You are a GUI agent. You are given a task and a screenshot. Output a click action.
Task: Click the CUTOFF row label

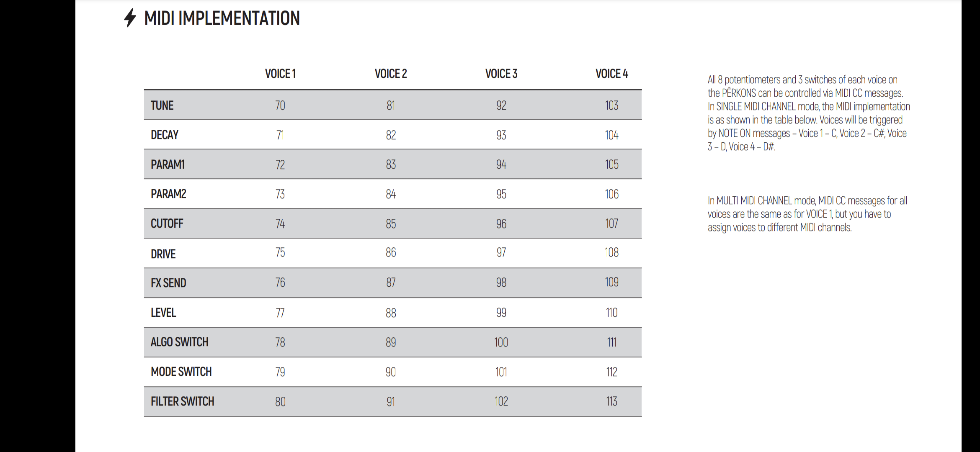click(167, 223)
